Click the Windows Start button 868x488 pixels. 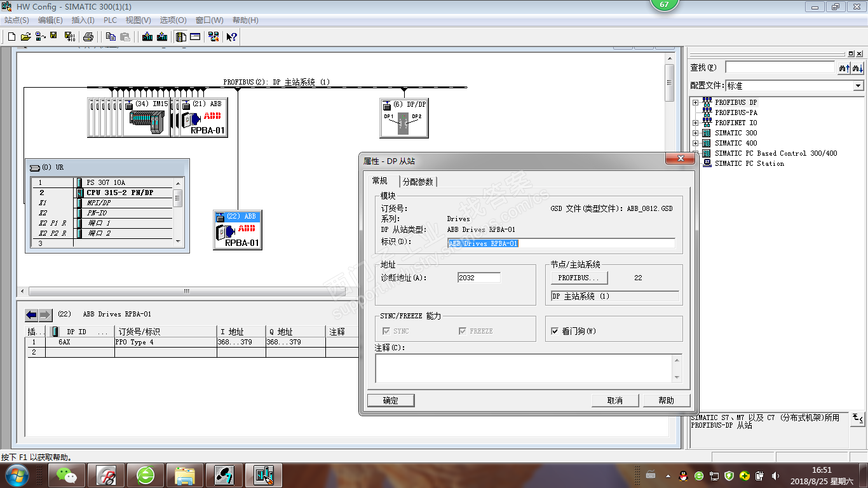point(16,475)
